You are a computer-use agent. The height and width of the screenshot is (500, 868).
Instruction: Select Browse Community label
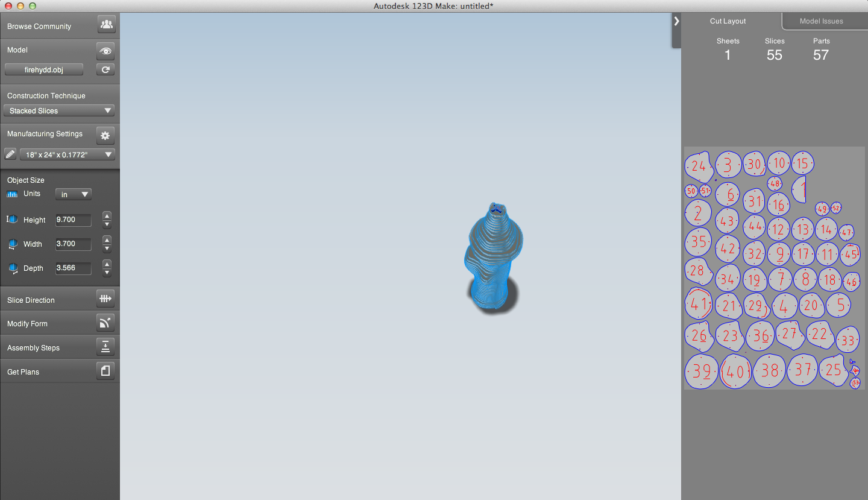tap(39, 27)
